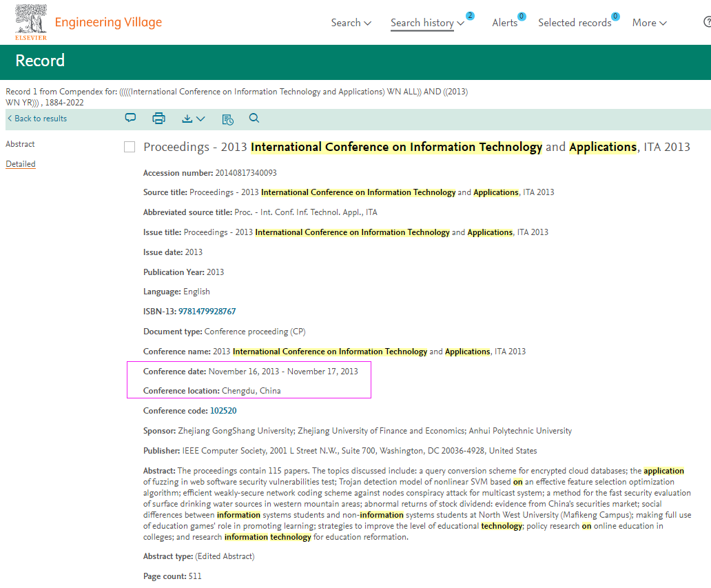This screenshot has height=588, width=711.
Task: Open Selected records in the navigation
Action: pyautogui.click(x=575, y=23)
